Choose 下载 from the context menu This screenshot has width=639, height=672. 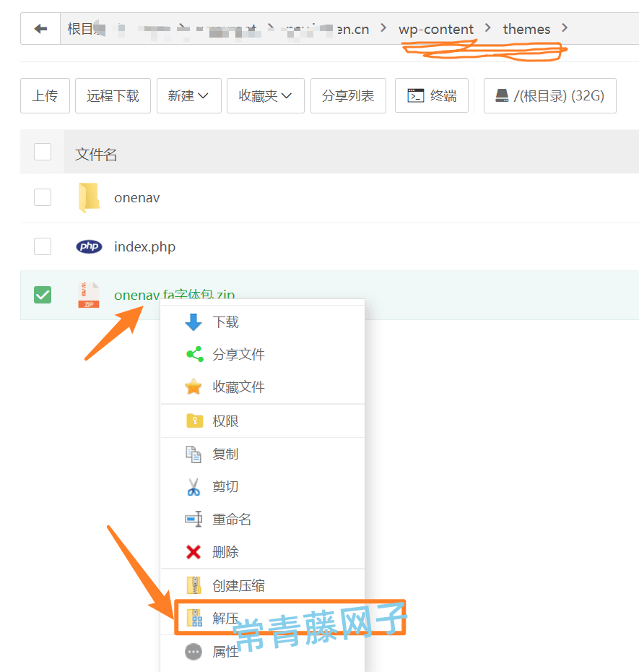263,322
